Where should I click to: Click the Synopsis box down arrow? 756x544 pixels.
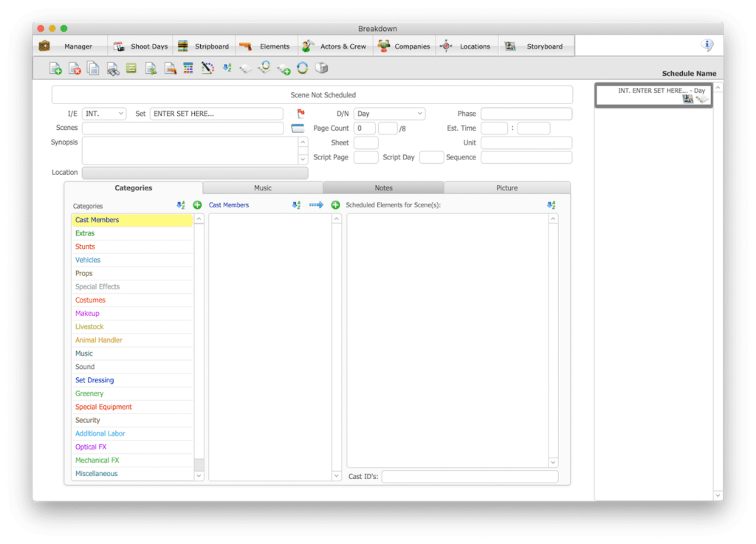click(303, 159)
